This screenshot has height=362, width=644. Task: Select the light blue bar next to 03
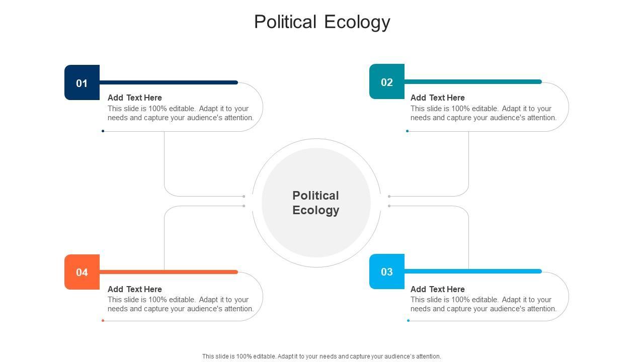473,271
